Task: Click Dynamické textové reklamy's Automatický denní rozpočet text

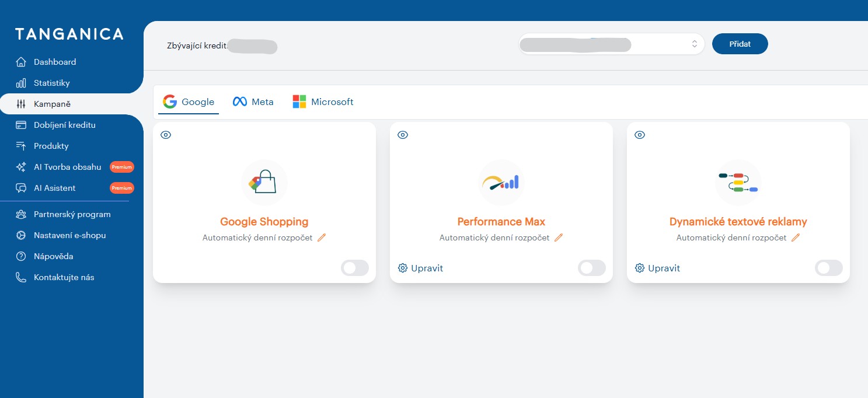Action: [x=731, y=238]
